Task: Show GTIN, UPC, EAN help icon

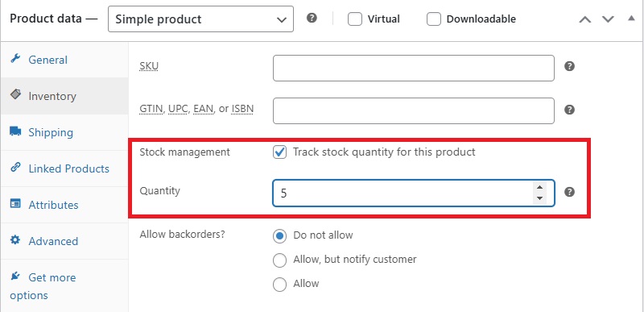Action: (x=569, y=110)
